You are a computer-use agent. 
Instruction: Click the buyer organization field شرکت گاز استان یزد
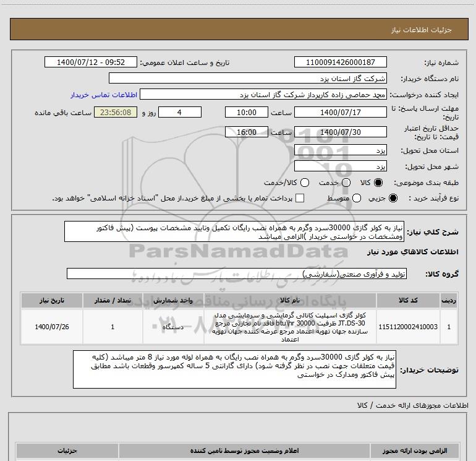[248, 78]
